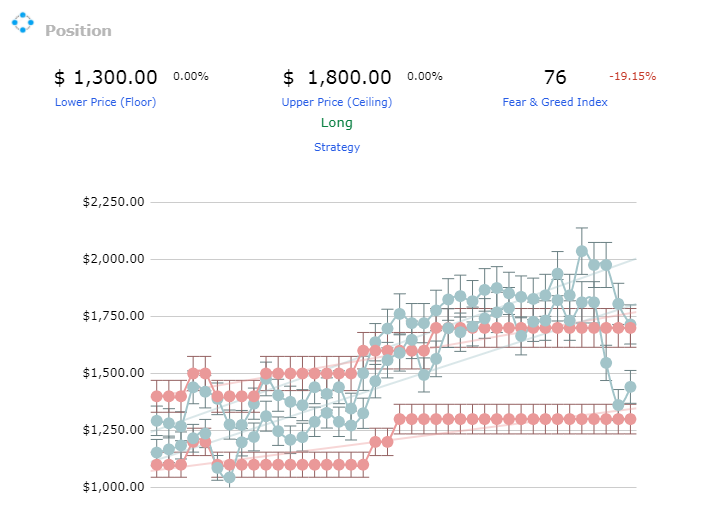Click the 0.00% next to ceiling price
Viewport: 726px width, 532px height.
tap(425, 76)
